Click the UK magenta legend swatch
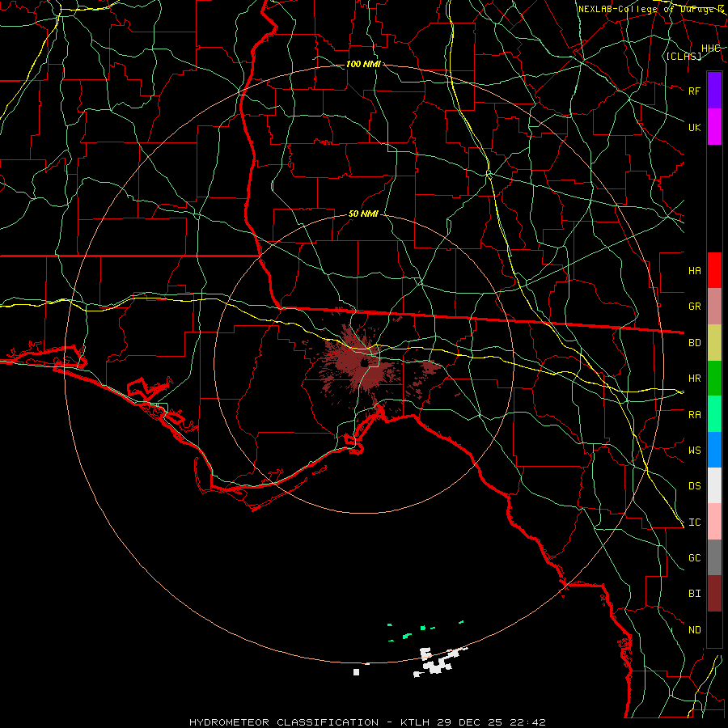Viewport: 728px width, 728px height. pyautogui.click(x=714, y=127)
